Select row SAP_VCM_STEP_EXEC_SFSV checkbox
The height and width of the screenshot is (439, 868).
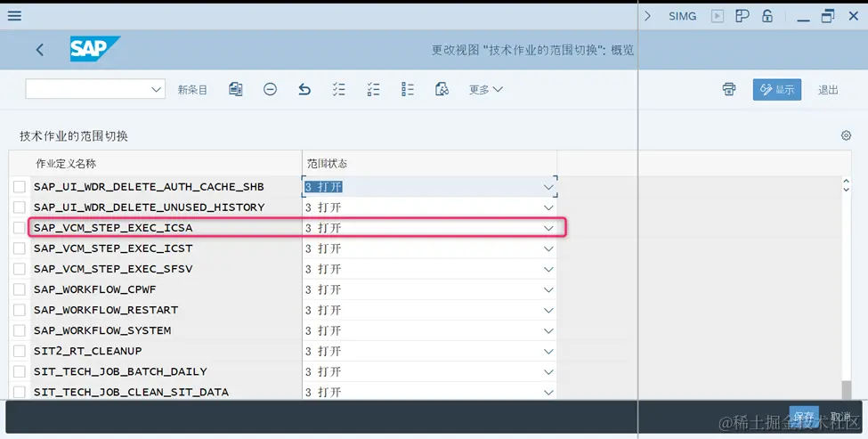pyautogui.click(x=20, y=269)
